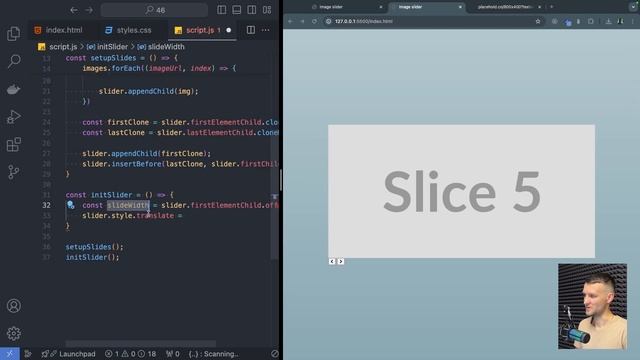
Task: Click the status bar icon beside the remote indicator
Action: tap(28, 354)
